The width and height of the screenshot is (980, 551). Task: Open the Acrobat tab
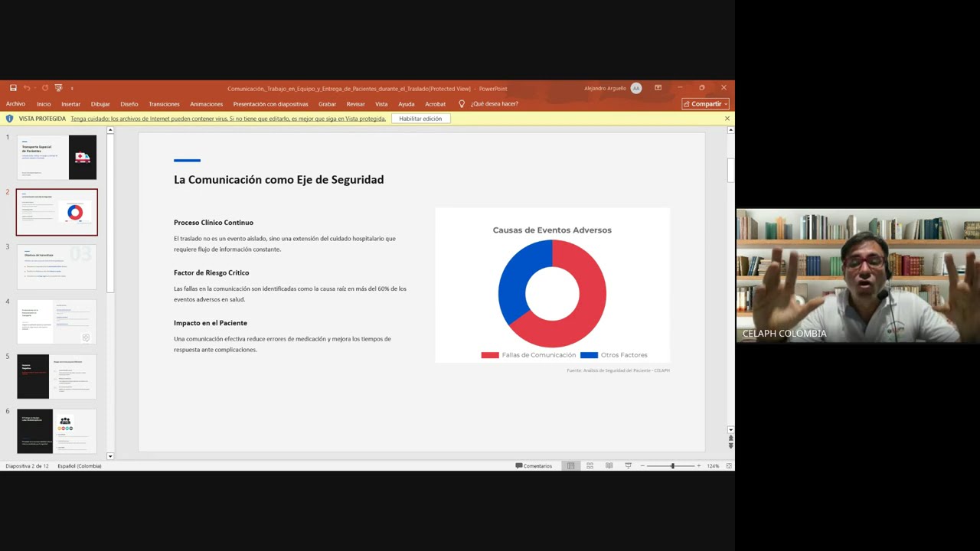coord(435,104)
